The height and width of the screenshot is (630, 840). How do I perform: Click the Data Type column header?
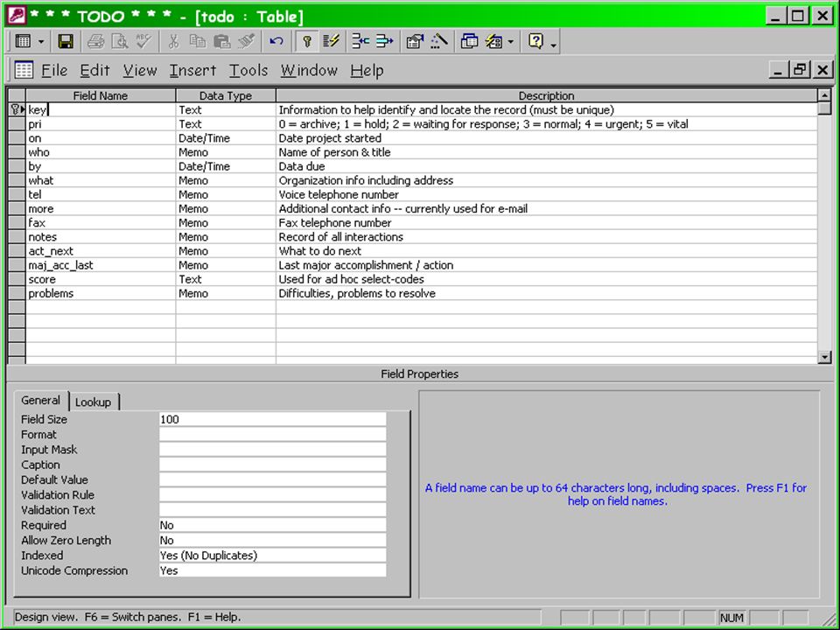(x=226, y=96)
